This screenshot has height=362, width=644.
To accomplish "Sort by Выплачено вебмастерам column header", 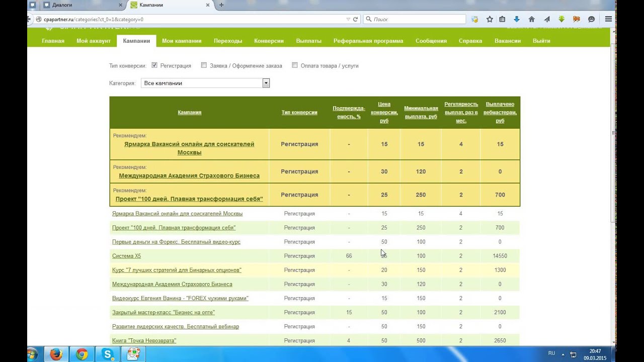I will tap(500, 113).
